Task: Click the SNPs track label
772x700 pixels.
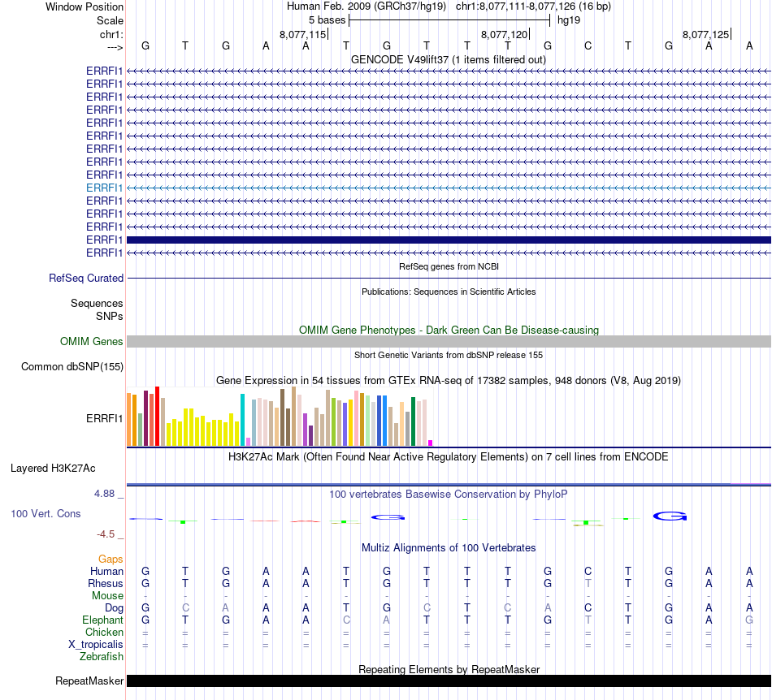Action: click(110, 317)
